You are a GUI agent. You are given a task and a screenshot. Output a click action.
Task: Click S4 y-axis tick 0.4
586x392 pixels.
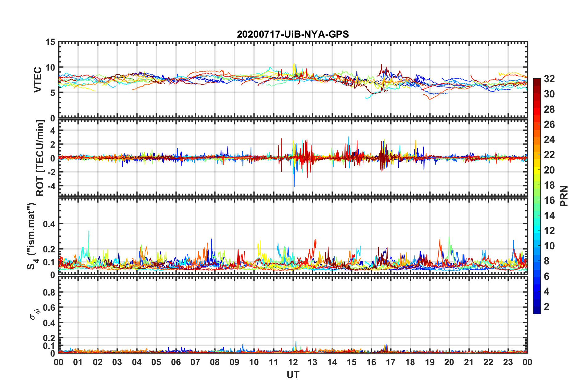point(49,224)
